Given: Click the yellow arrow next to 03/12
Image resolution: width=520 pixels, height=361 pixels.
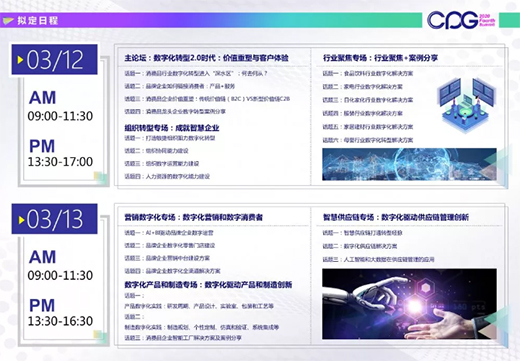Looking at the screenshot, I should point(20,60).
